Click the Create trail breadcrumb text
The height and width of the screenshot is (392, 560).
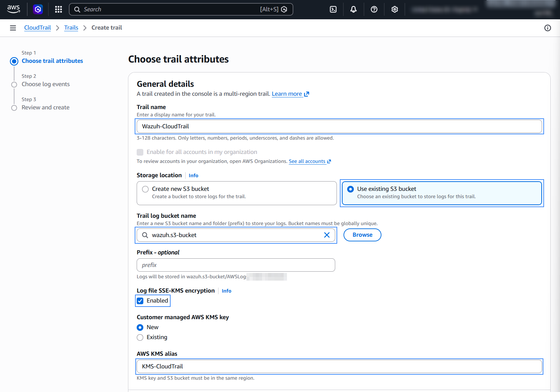[107, 28]
